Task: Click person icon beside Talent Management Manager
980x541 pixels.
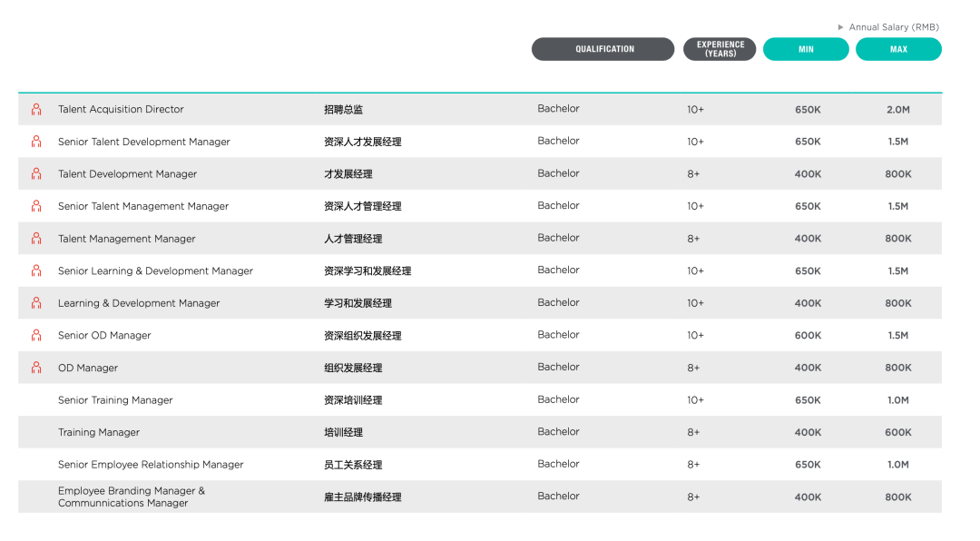Action: click(36, 239)
